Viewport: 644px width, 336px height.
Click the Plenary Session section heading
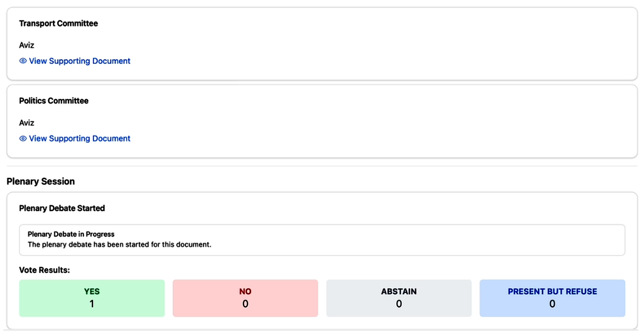pos(41,181)
